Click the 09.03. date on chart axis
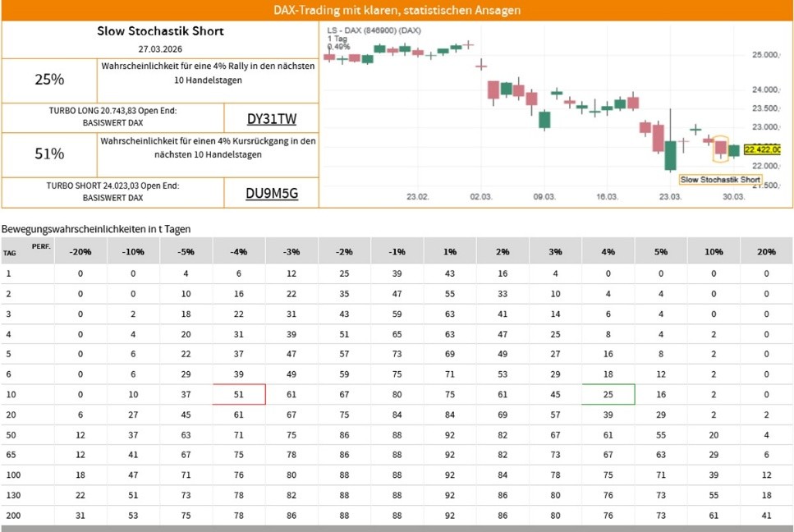794x532 pixels. pyautogui.click(x=544, y=197)
